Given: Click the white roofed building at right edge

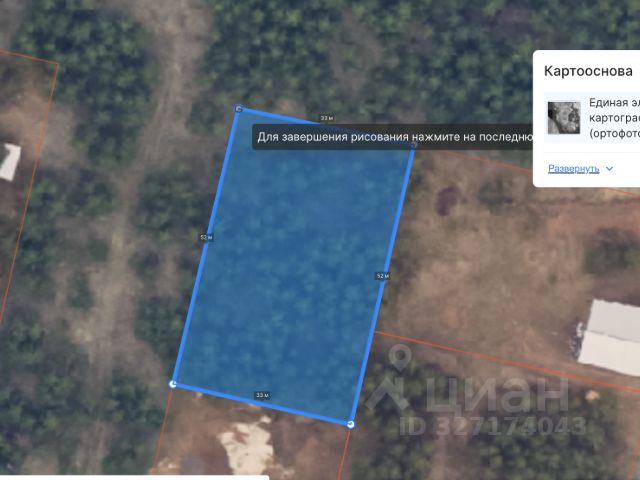Looking at the screenshot, I should [x=610, y=337].
